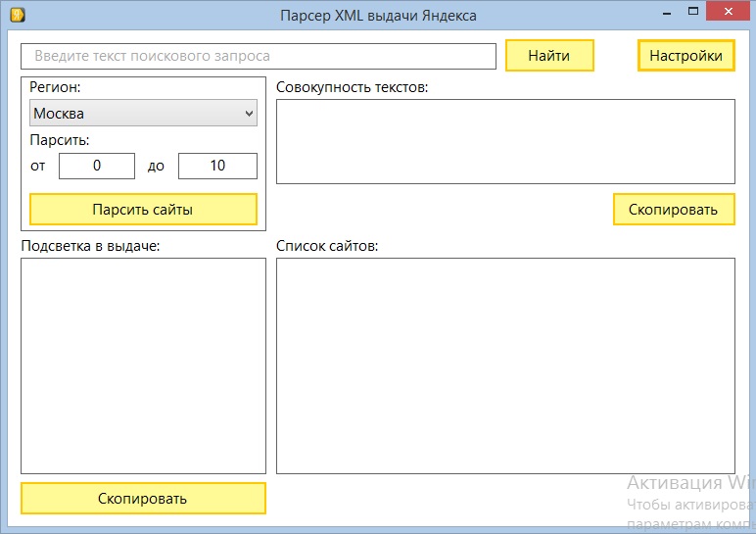The image size is (756, 534).
Task: Click inside the Список сайтов list box
Action: [505, 365]
